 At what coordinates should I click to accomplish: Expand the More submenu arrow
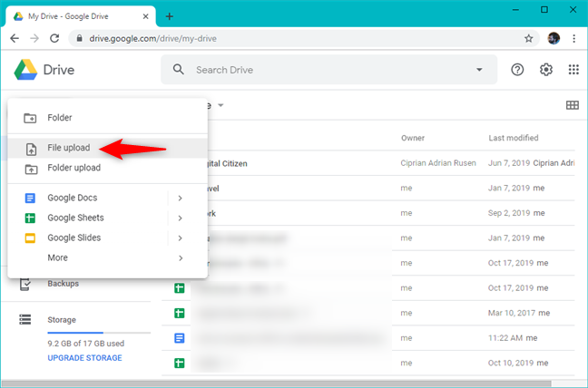point(181,258)
